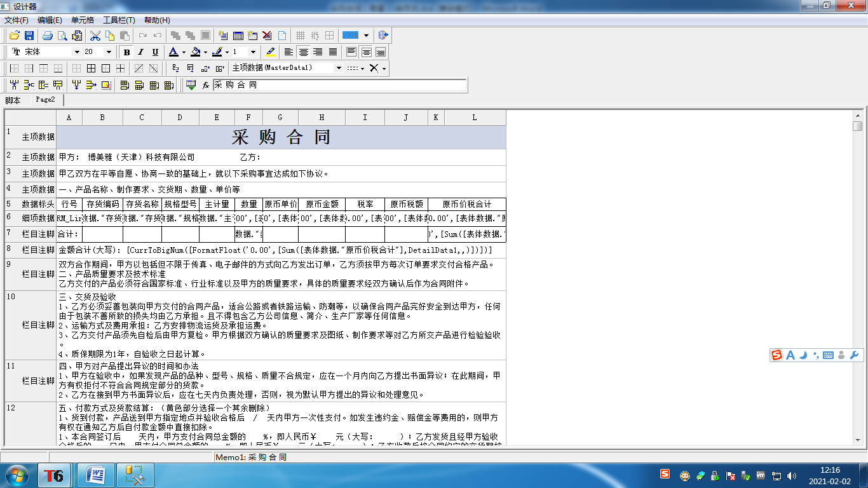Click the delete page icon with red X
Screen dimensions: 868x488
268,36
